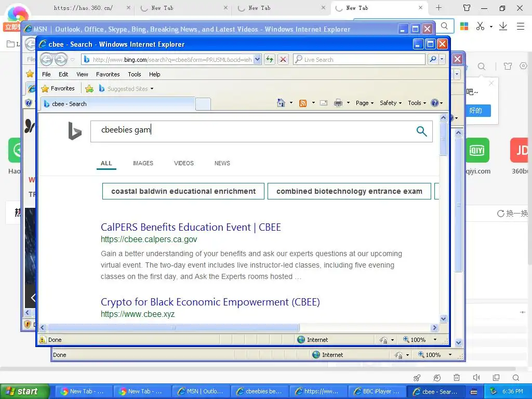The width and height of the screenshot is (532, 399).
Task: Click the RSS feeds icon
Action: click(303, 103)
